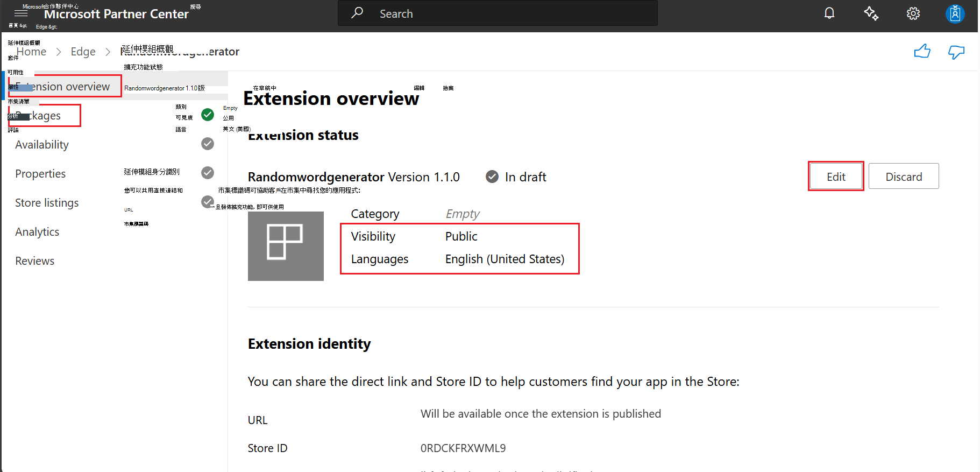
Task: Click the Extension identity heading
Action: 309,344
